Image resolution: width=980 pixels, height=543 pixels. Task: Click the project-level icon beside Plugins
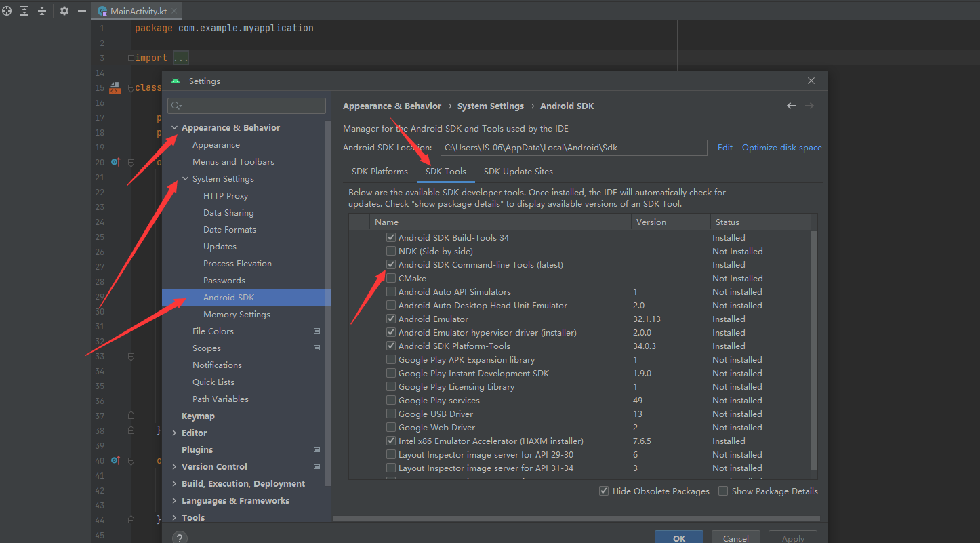317,449
